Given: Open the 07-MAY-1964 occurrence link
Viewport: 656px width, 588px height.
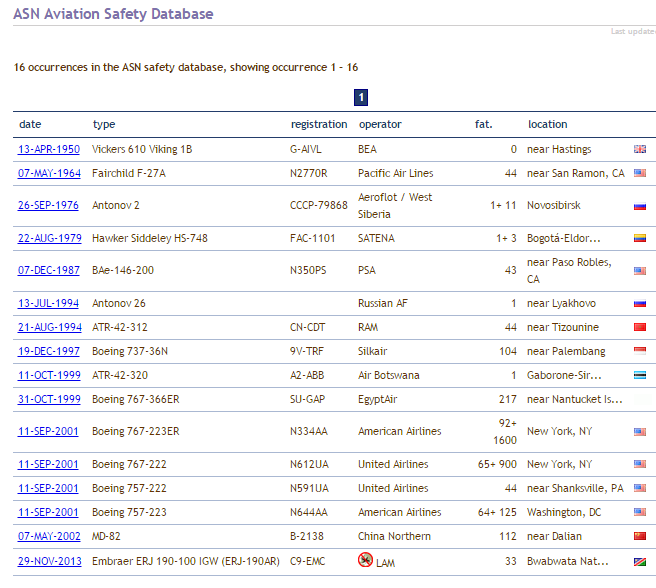Looking at the screenshot, I should click(49, 173).
